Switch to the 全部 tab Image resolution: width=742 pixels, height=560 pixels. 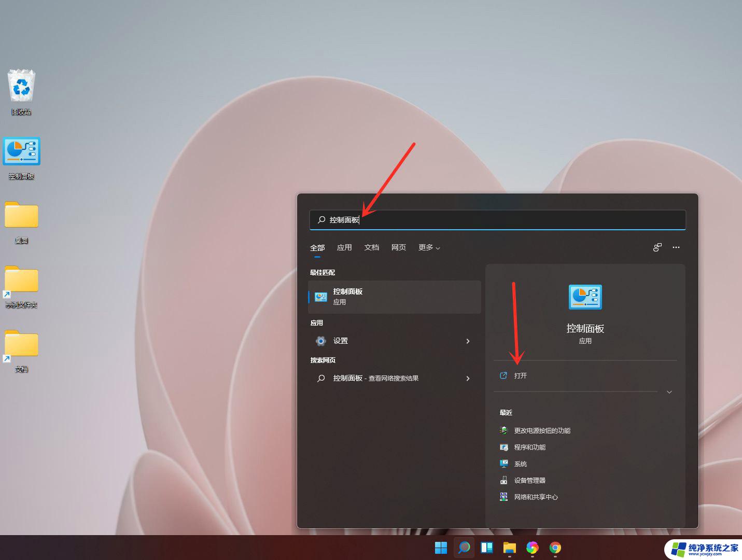tap(317, 247)
